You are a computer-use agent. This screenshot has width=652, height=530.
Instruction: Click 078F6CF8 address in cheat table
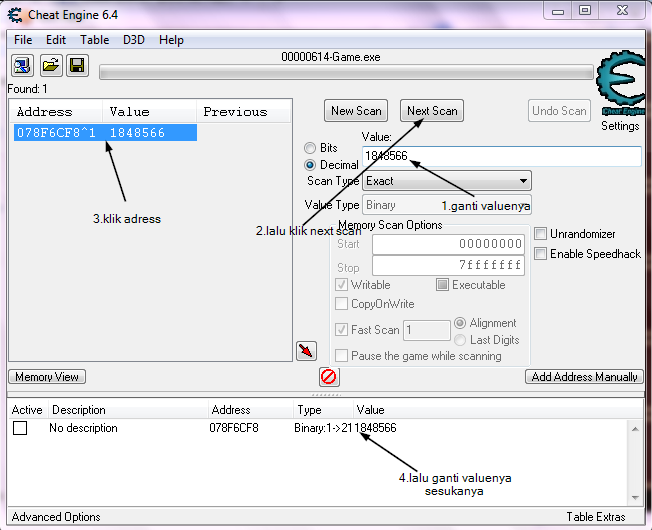(x=234, y=428)
